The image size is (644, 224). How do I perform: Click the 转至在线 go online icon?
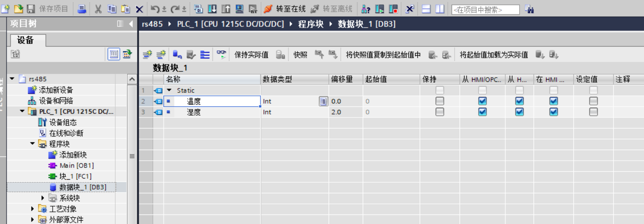click(269, 9)
